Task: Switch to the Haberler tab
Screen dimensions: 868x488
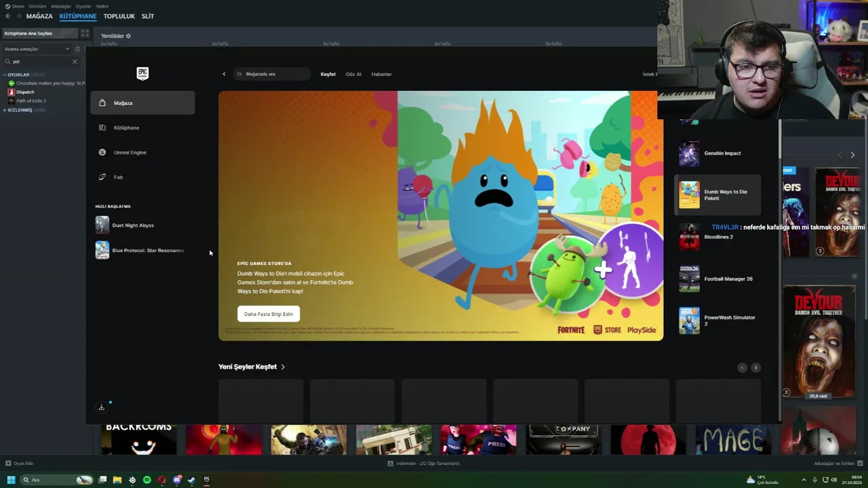Action: [x=381, y=74]
